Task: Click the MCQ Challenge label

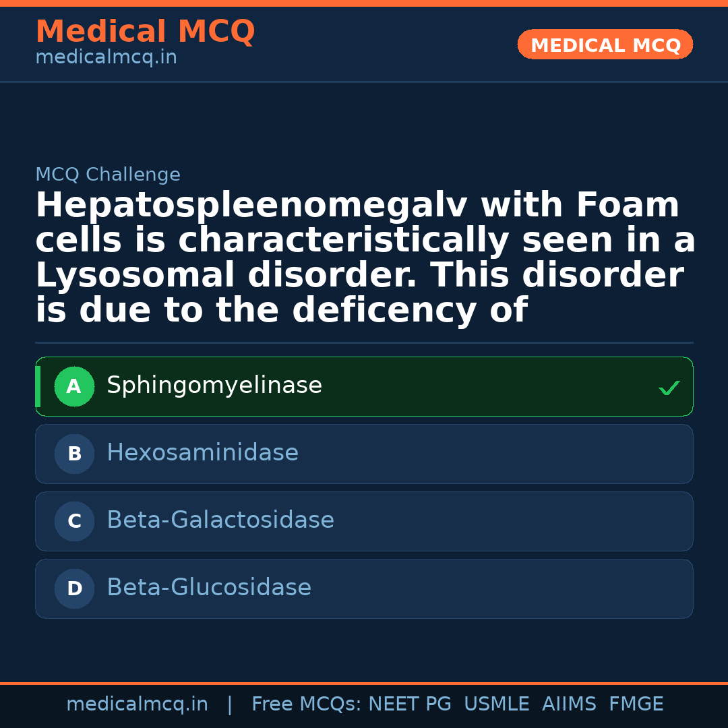Action: (108, 175)
